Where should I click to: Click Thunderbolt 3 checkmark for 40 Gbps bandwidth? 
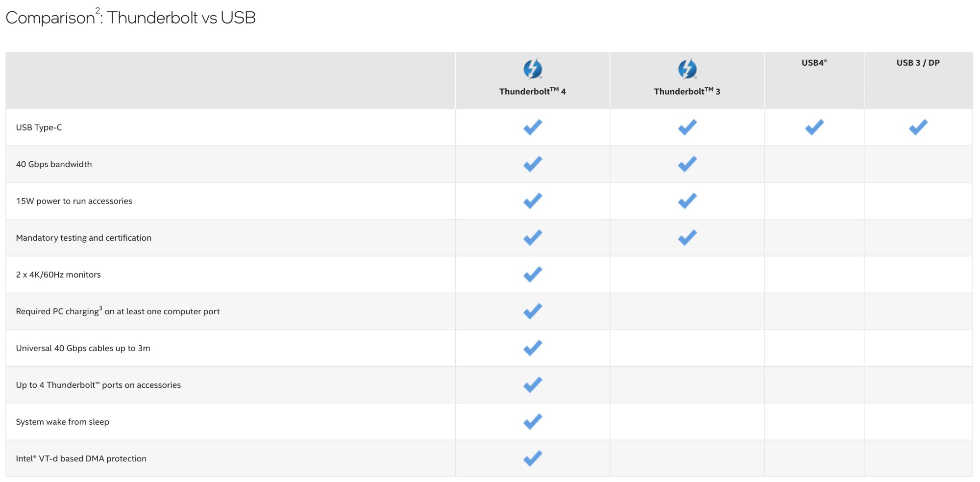[x=687, y=164]
